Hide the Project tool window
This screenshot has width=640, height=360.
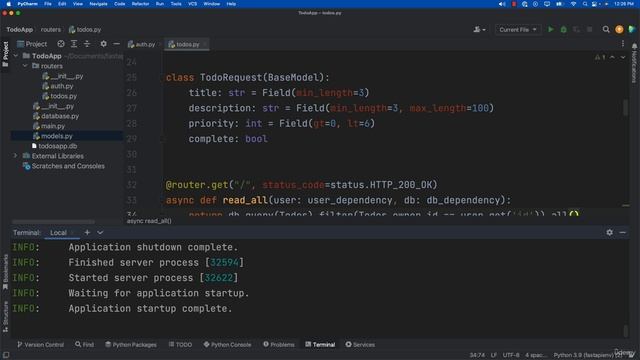(x=116, y=44)
